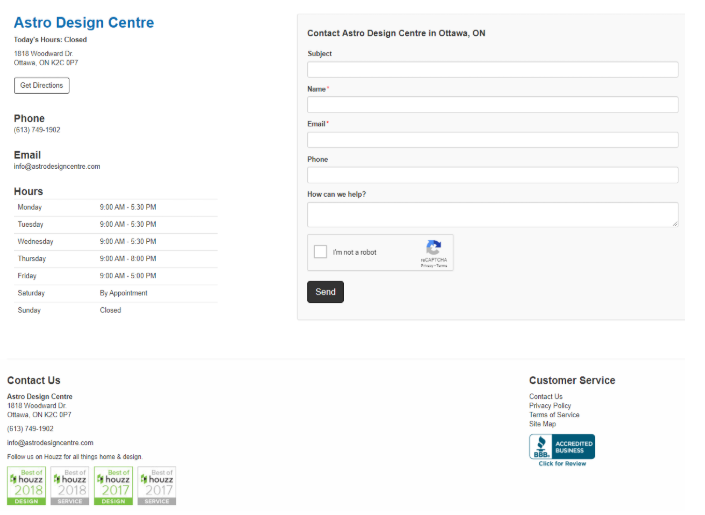Click Wednesday row label in Hours

36,242
